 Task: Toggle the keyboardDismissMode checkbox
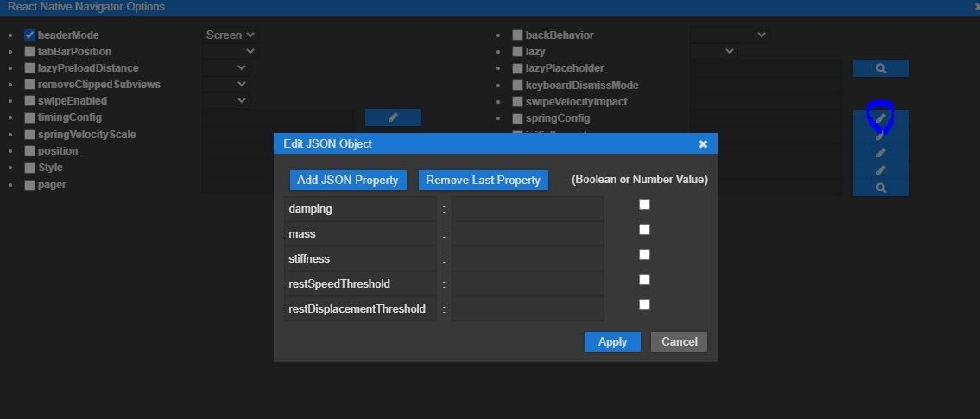[517, 85]
